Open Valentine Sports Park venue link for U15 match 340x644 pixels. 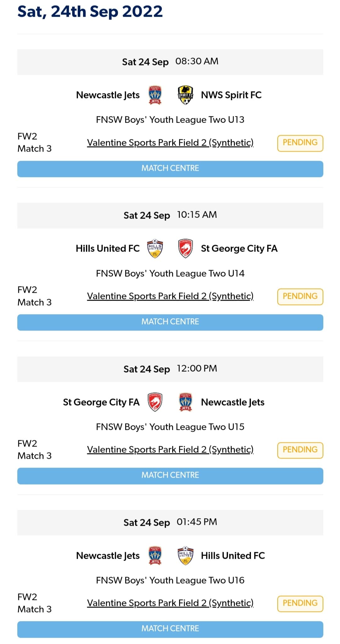[x=170, y=450]
